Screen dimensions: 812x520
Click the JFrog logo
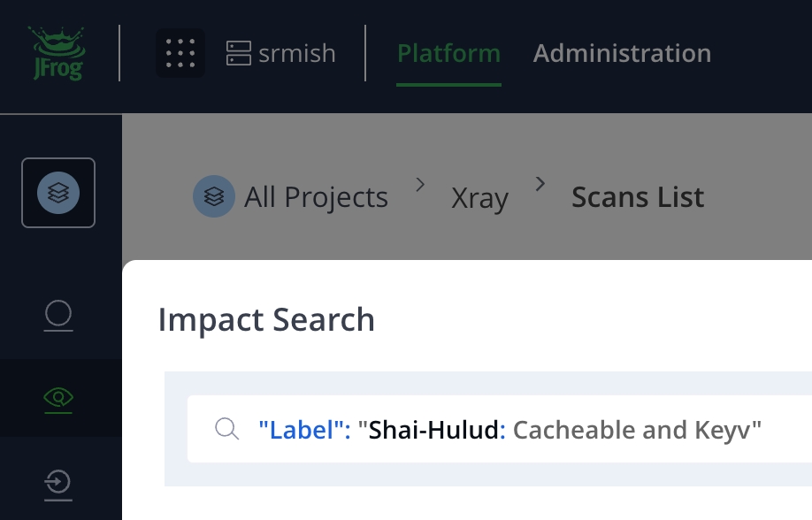[57, 53]
